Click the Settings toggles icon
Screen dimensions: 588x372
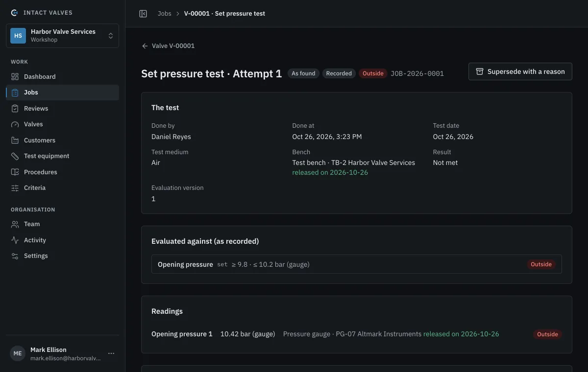(x=15, y=256)
